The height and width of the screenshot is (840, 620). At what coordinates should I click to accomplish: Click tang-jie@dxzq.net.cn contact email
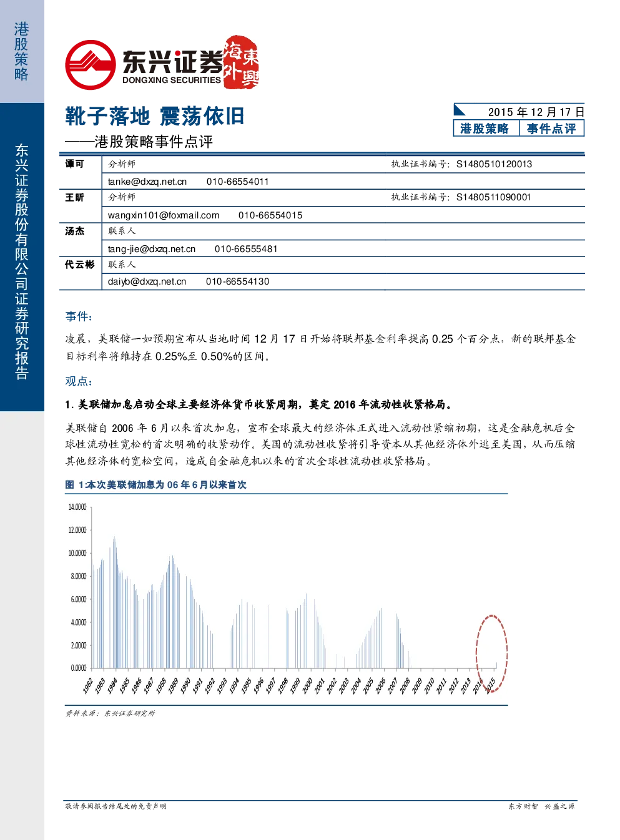point(152,249)
